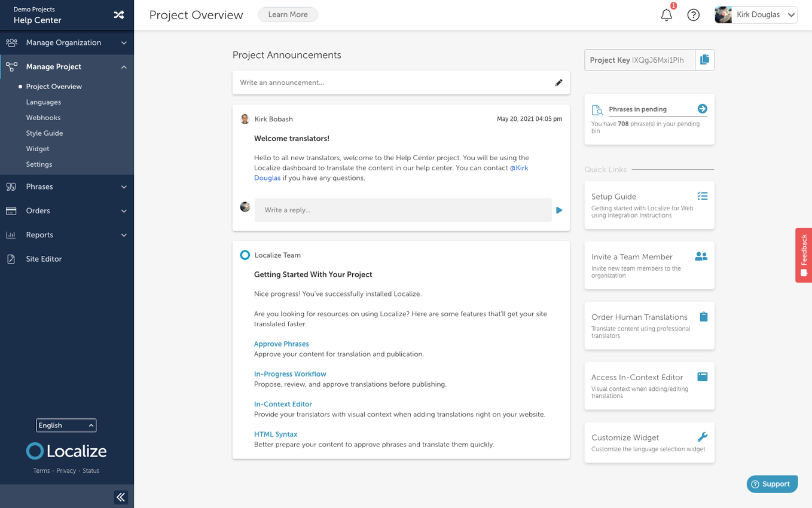The image size is (812, 508).
Task: Open the English language selector at sidebar bottom
Action: (66, 425)
